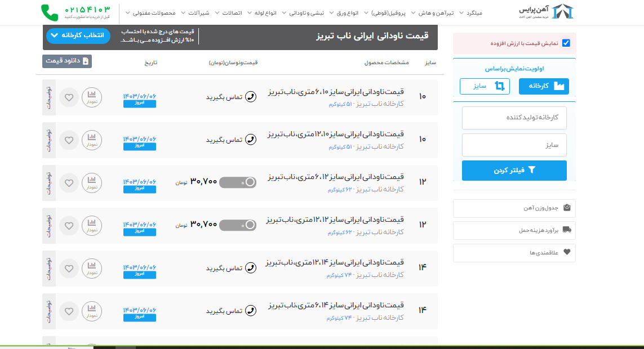Open the iron weight table link

(x=514, y=208)
